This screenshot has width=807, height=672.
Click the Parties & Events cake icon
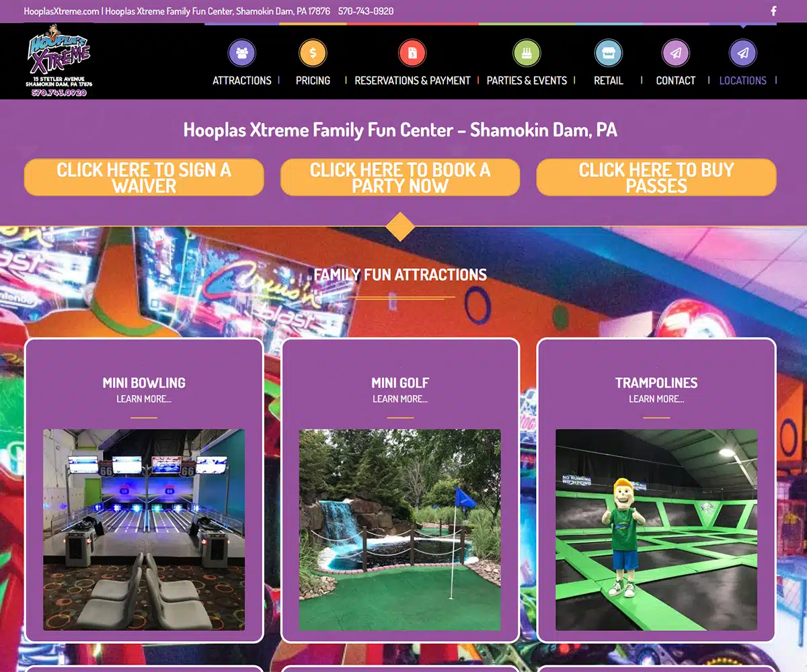click(x=527, y=53)
